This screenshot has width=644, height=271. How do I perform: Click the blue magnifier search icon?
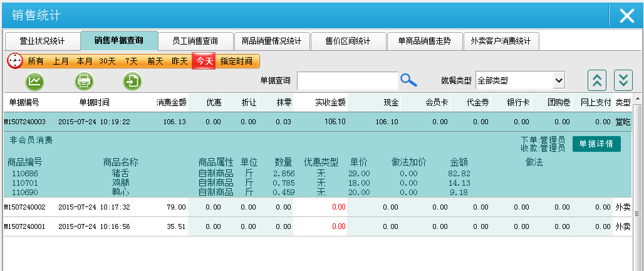coord(408,80)
